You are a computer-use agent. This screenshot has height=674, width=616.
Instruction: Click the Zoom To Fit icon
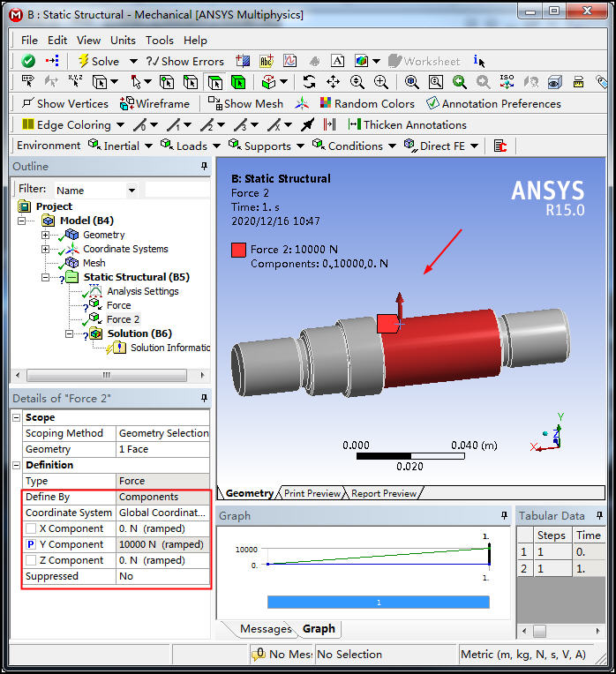(x=411, y=82)
